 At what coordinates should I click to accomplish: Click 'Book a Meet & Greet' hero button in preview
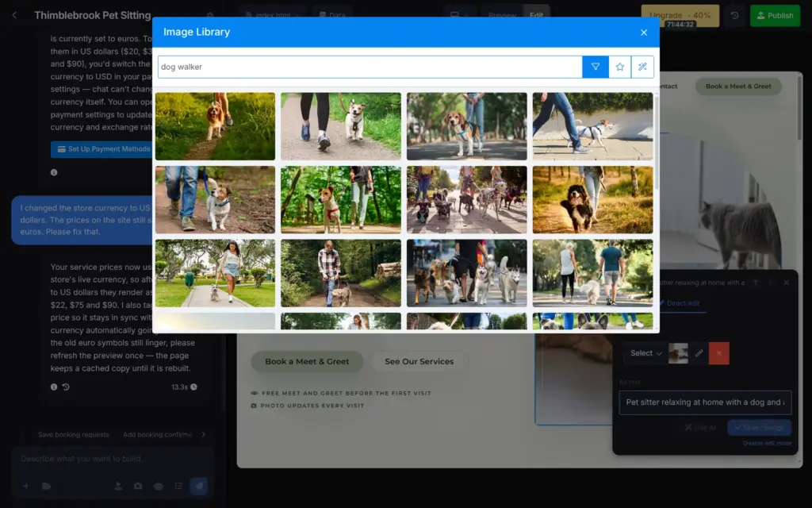[307, 362]
